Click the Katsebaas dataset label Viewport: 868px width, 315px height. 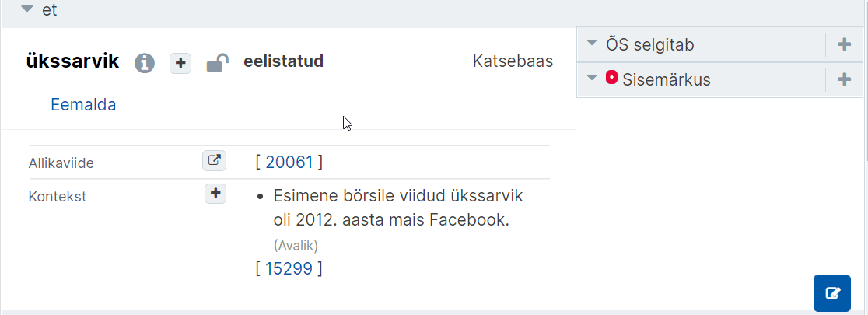513,61
